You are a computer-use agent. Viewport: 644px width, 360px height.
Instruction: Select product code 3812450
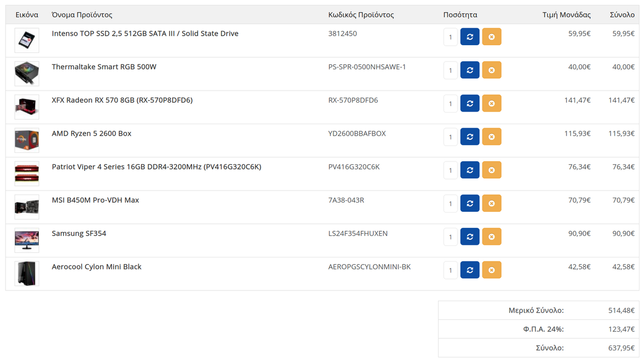tap(343, 34)
